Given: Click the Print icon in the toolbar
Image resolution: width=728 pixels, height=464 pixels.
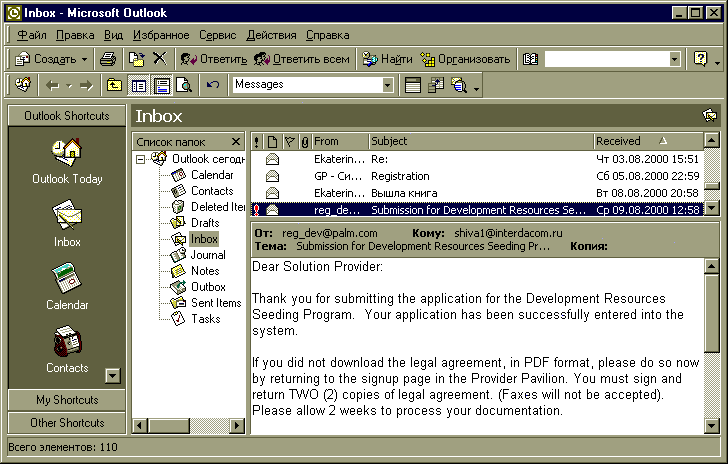Looking at the screenshot, I should [x=108, y=59].
